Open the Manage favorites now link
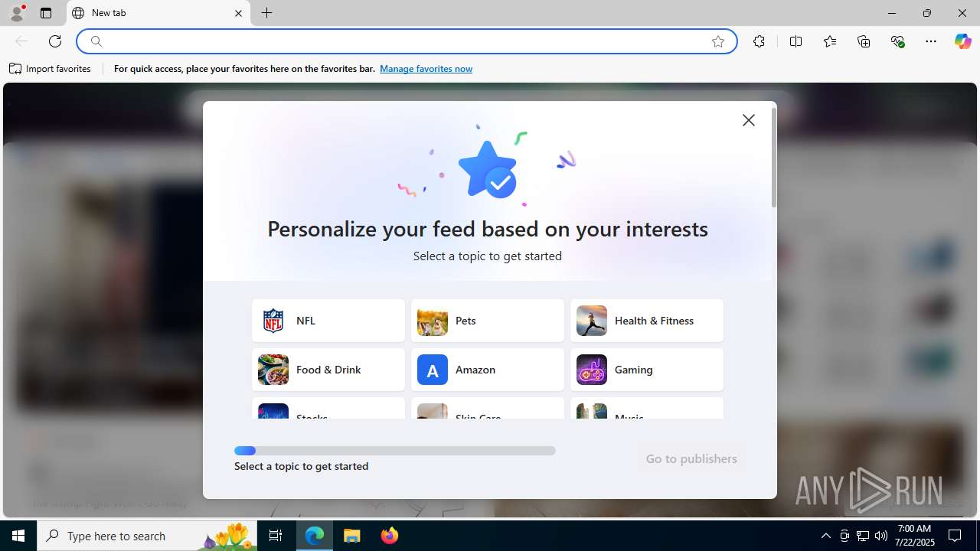This screenshot has height=551, width=980. (x=426, y=69)
